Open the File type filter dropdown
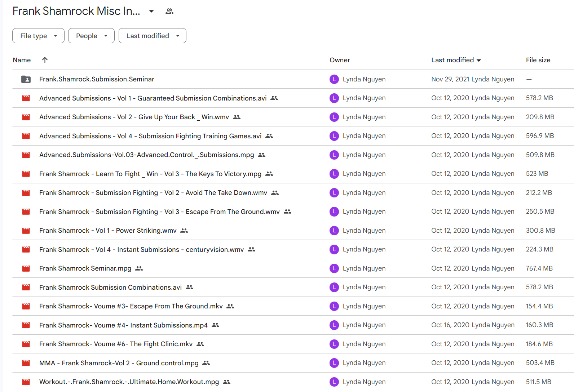Screen dimensions: 574x392 click(38, 36)
